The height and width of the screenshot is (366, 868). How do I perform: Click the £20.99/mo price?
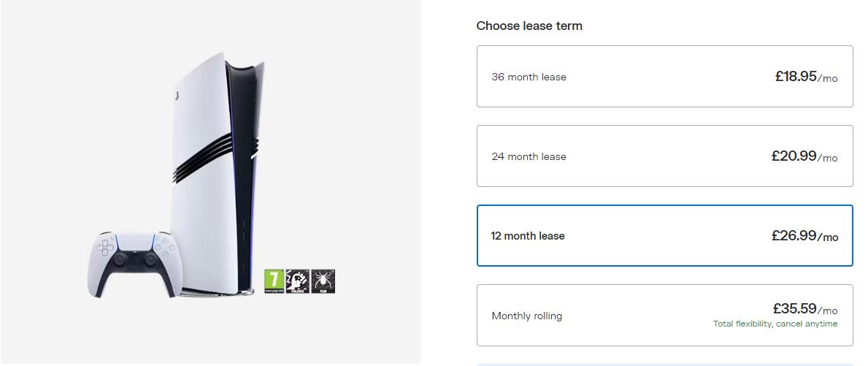click(x=804, y=156)
